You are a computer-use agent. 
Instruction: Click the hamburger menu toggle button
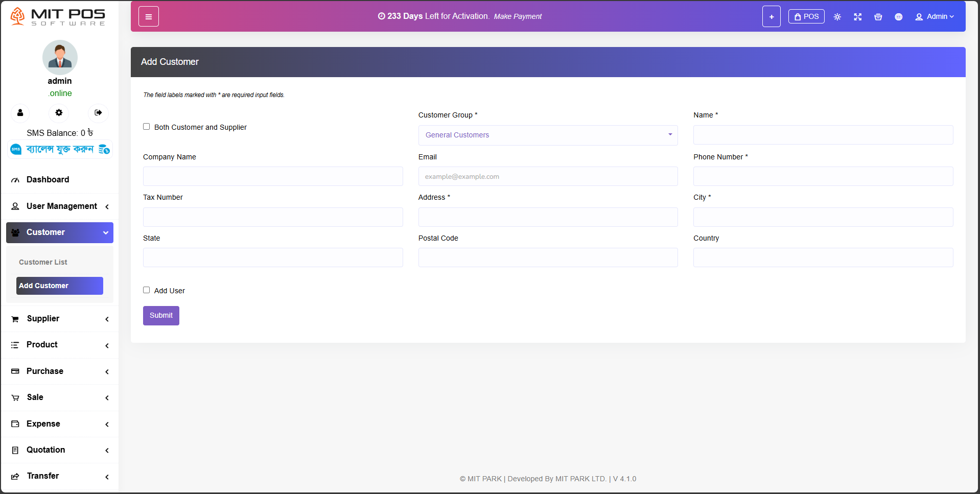click(x=148, y=17)
